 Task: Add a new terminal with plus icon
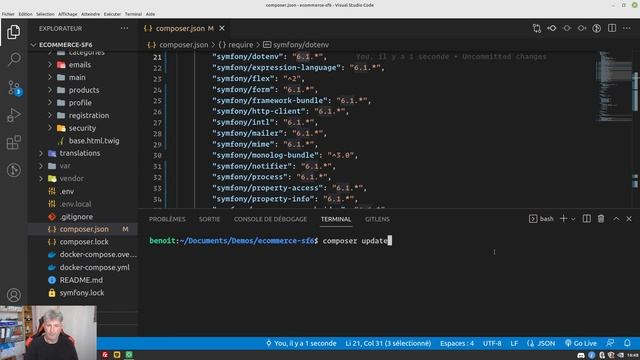(563, 219)
